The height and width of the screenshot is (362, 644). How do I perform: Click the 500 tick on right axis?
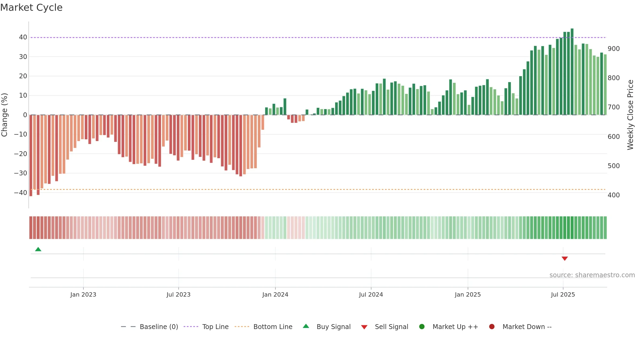click(x=614, y=166)
